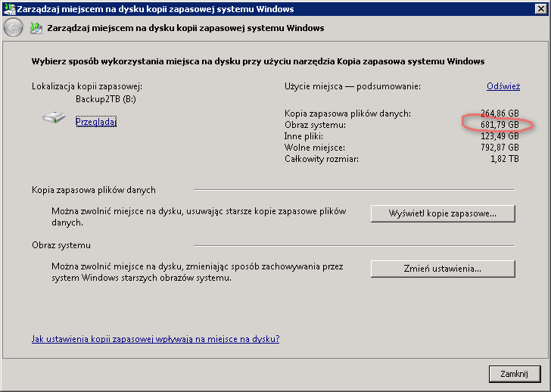The height and width of the screenshot is (392, 551).
Task: Click the 792,87 GB free space value
Action: pyautogui.click(x=500, y=147)
